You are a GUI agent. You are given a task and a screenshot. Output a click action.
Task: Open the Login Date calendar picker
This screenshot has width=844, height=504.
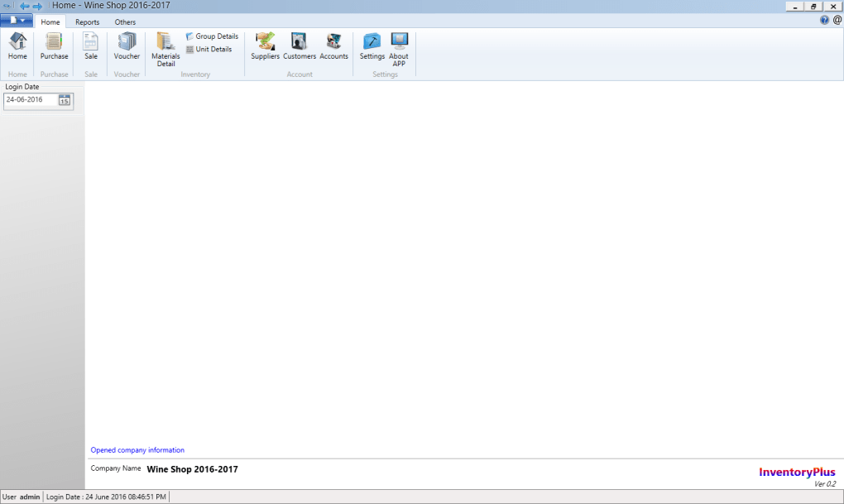tap(65, 100)
